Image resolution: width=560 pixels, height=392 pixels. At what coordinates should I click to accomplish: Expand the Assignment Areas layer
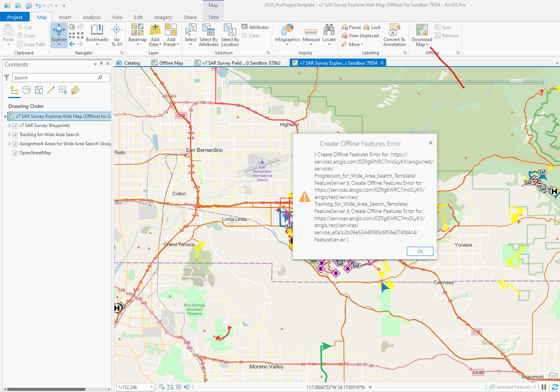pyautogui.click(x=10, y=144)
